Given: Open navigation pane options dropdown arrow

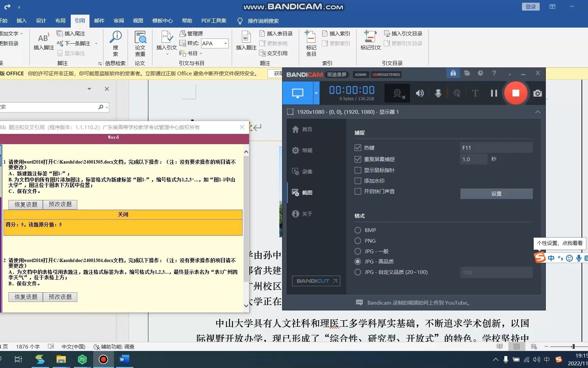Looking at the screenshot, I should click(89, 89).
